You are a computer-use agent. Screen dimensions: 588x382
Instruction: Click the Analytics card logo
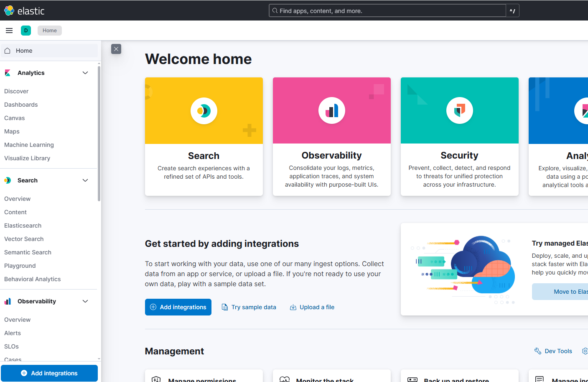pyautogui.click(x=582, y=111)
